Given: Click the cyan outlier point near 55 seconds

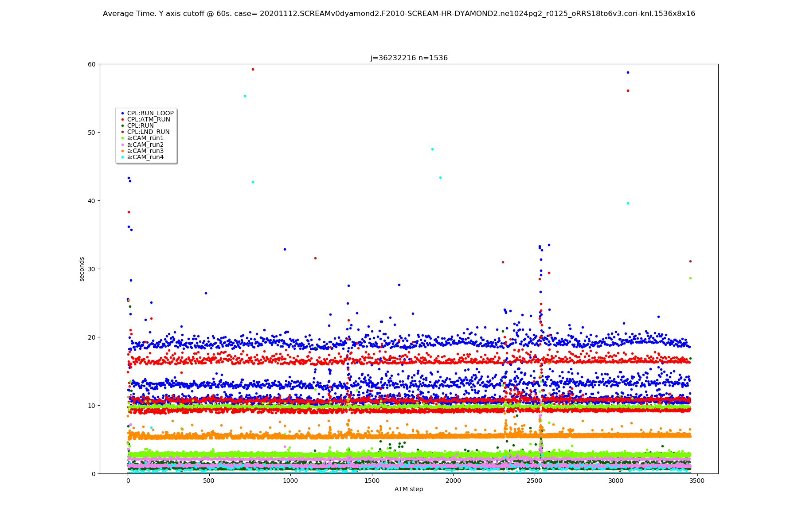Looking at the screenshot, I should click(245, 96).
